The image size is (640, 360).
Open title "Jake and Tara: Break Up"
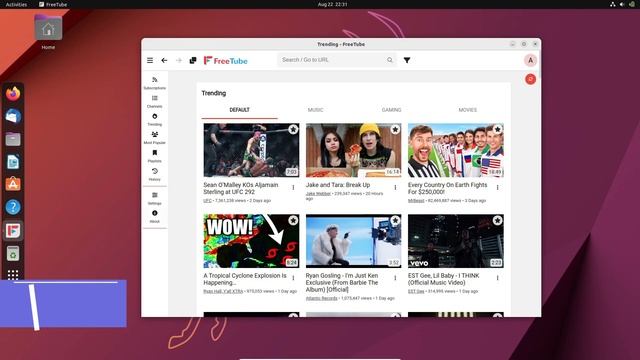338,185
